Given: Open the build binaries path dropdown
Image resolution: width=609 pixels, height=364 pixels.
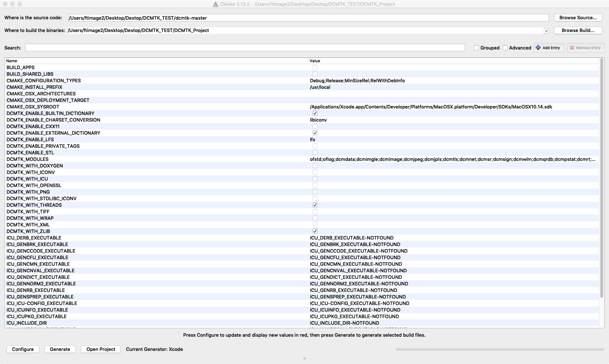Looking at the screenshot, I should (546, 31).
